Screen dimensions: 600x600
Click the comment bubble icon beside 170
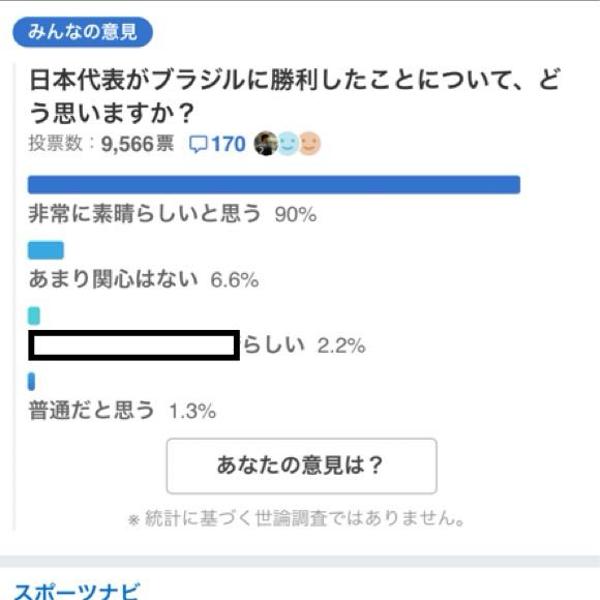click(197, 145)
